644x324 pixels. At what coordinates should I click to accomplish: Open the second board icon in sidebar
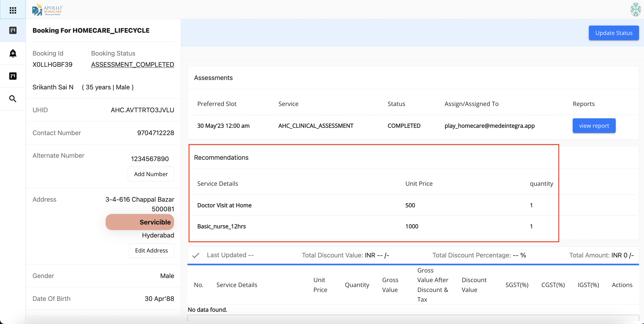point(13,76)
